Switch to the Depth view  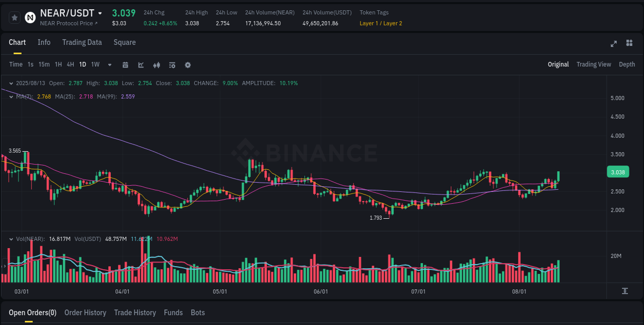(x=627, y=64)
